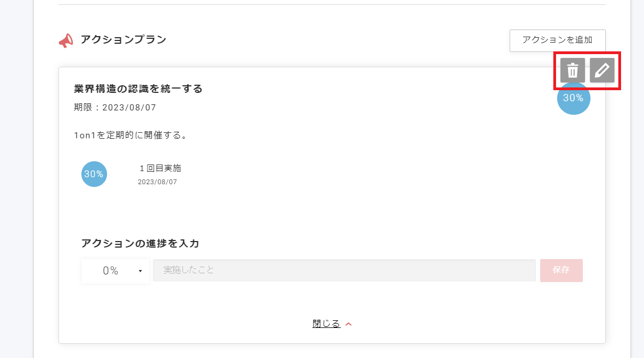This screenshot has height=358, width=644.
Task: Click the description 1on1を定期的に開催する。
Action: 131,135
